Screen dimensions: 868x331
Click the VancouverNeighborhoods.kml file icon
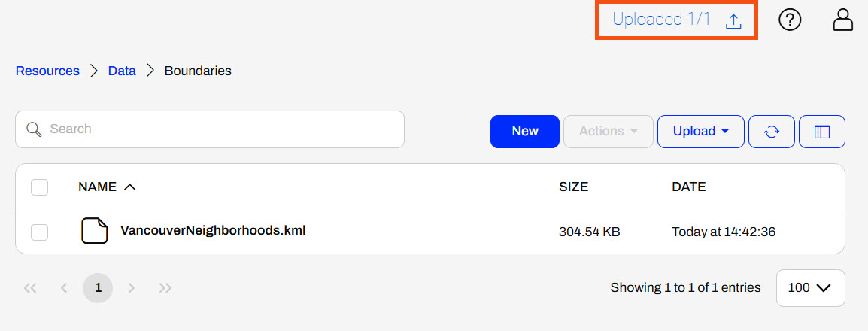pos(95,231)
